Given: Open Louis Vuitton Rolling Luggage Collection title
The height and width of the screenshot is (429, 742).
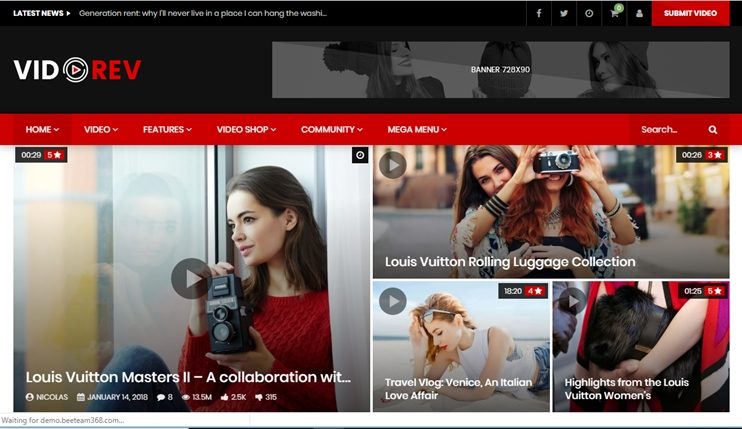Looking at the screenshot, I should tap(510, 262).
